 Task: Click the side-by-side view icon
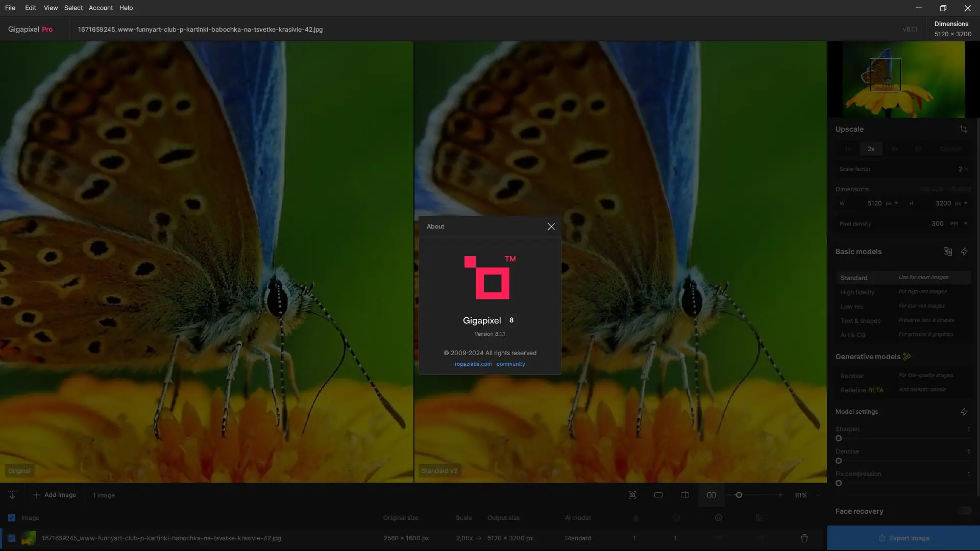[x=711, y=495]
